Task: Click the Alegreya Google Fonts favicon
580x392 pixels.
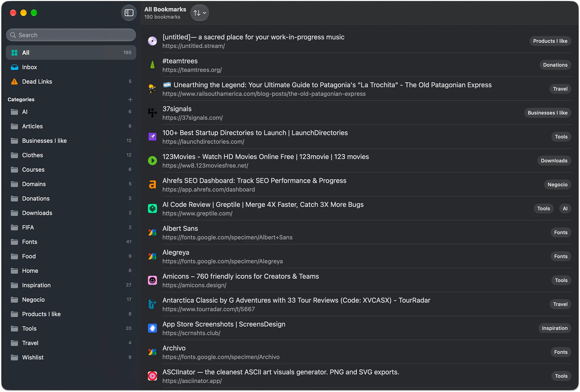Action: tap(152, 256)
